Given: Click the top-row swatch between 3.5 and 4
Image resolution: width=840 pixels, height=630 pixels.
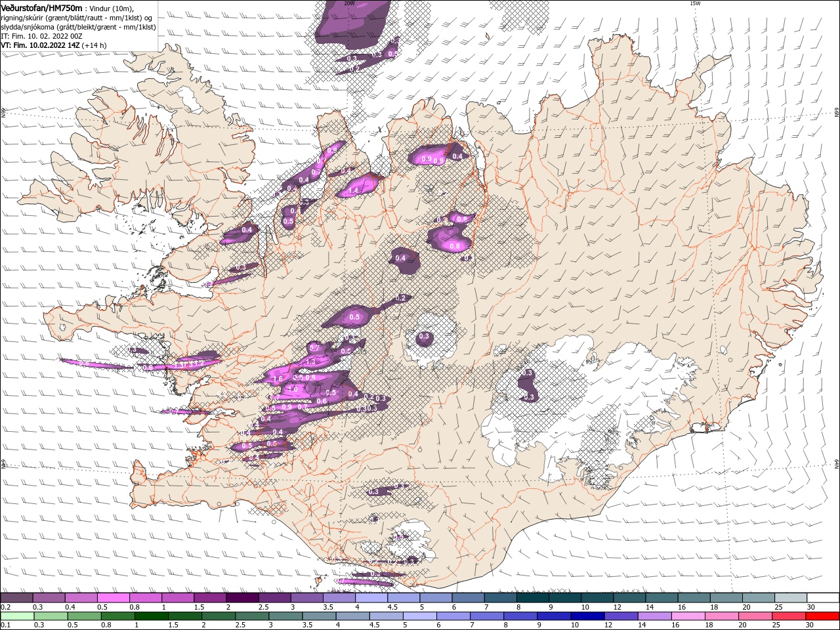Looking at the screenshot, I should coord(339,597).
